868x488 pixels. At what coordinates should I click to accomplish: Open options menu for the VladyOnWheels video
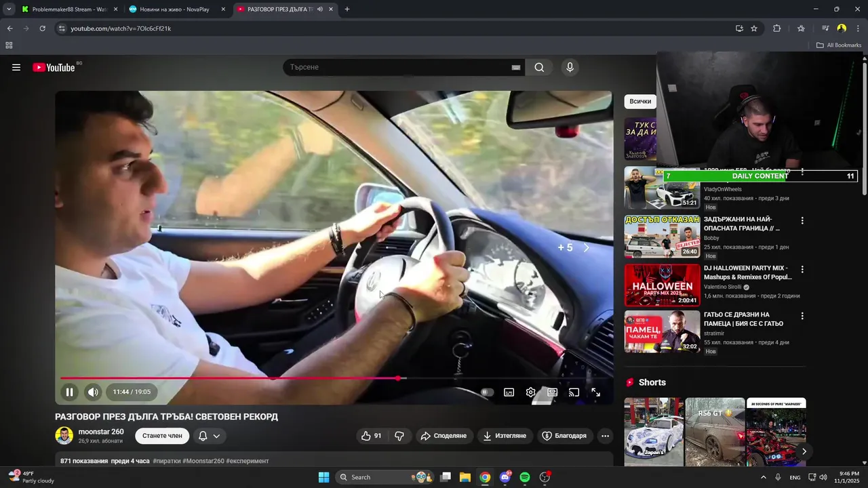pos(802,171)
